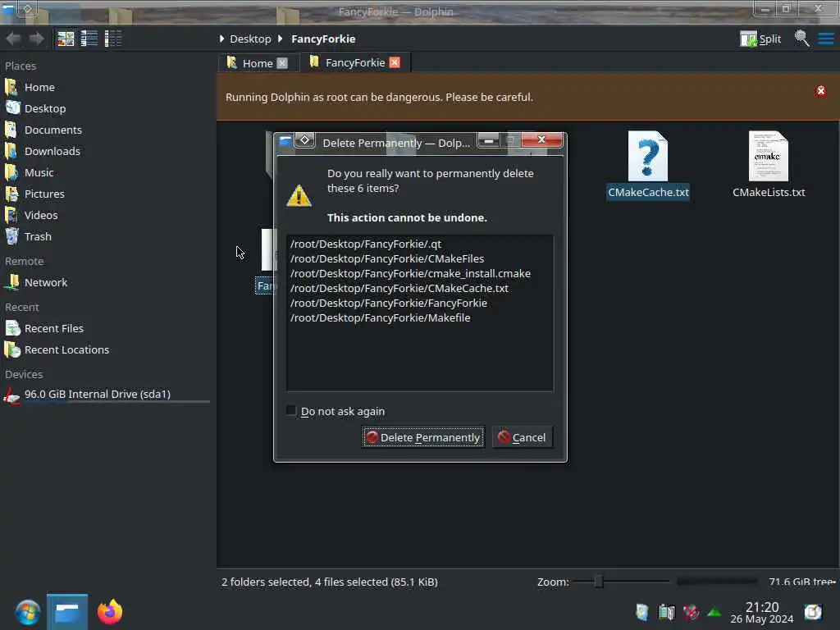
Task: Open Home in the Places panel
Action: point(39,87)
